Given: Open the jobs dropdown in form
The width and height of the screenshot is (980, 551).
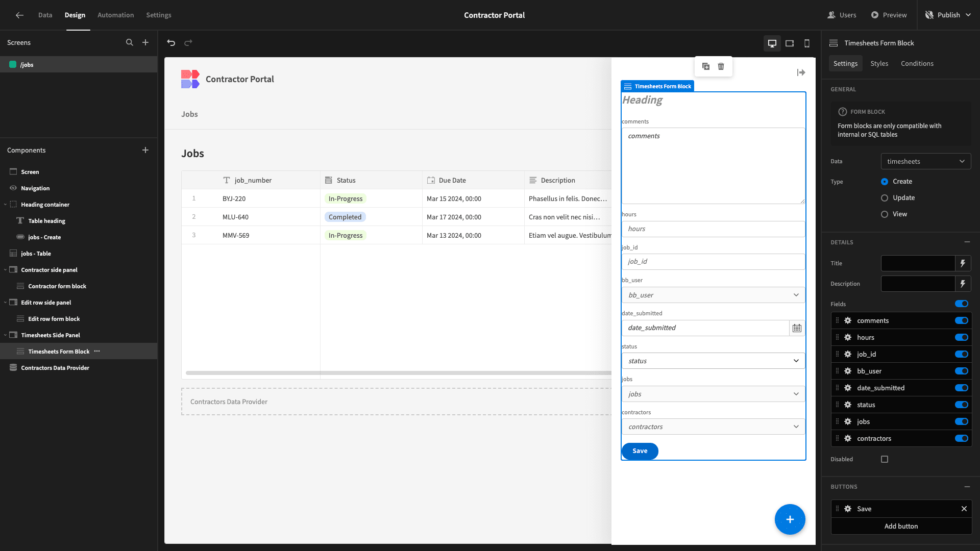Looking at the screenshot, I should (713, 394).
